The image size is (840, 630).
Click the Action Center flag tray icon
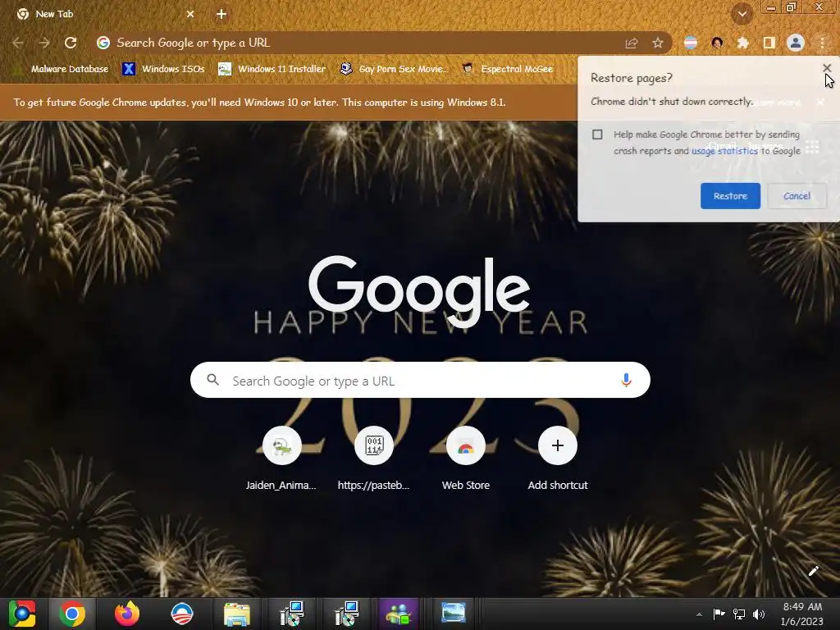pos(719,614)
